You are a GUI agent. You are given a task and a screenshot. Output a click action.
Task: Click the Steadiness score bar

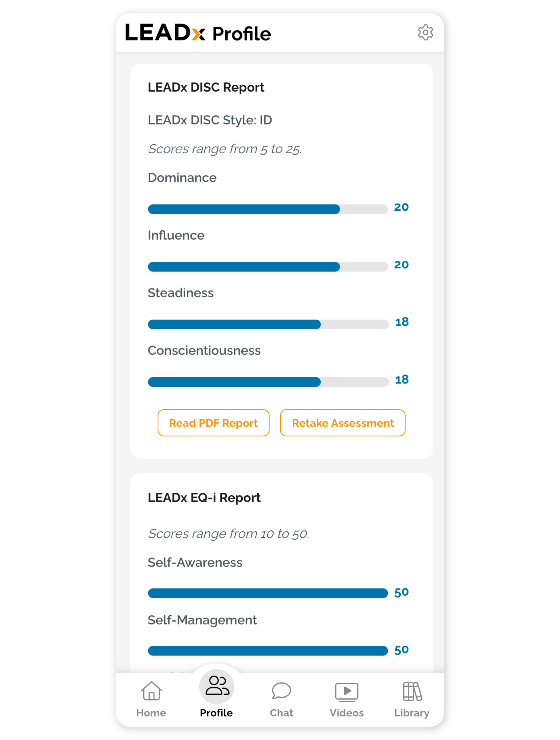pos(268,324)
